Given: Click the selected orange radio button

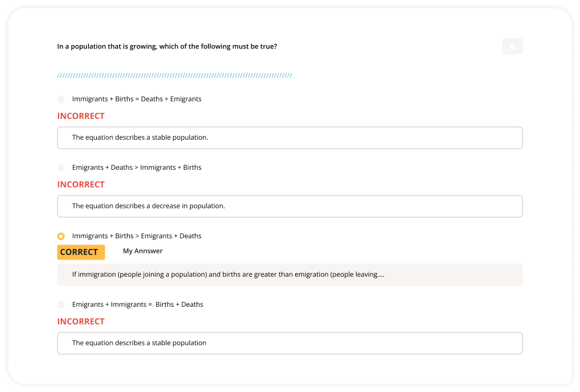Looking at the screenshot, I should [x=61, y=236].
